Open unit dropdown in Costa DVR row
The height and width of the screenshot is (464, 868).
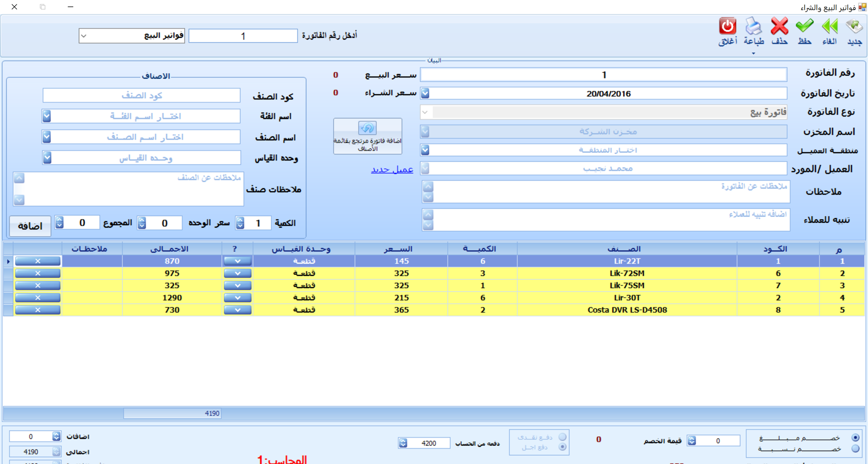point(238,310)
